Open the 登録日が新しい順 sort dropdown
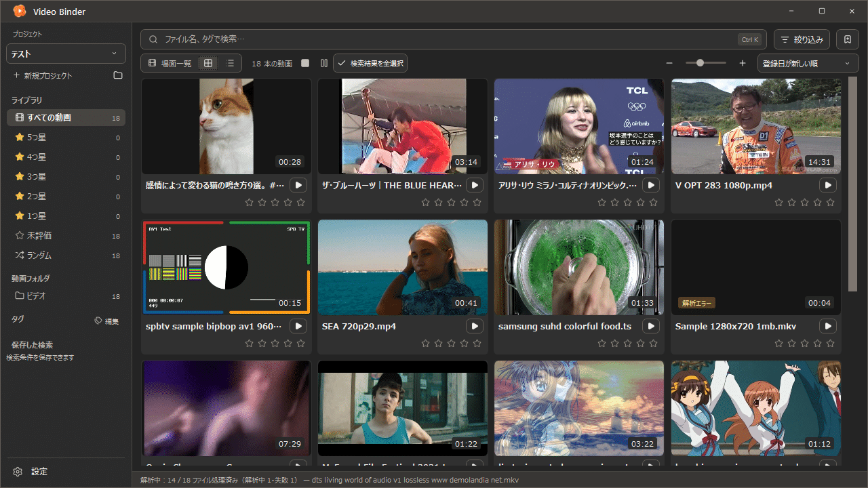 click(x=808, y=63)
